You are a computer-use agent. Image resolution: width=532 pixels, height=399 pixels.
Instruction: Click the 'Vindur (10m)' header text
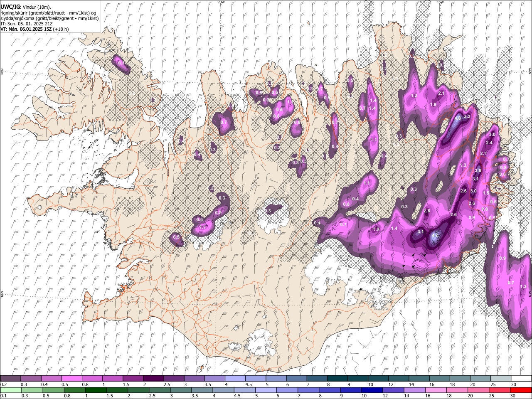coord(37,7)
